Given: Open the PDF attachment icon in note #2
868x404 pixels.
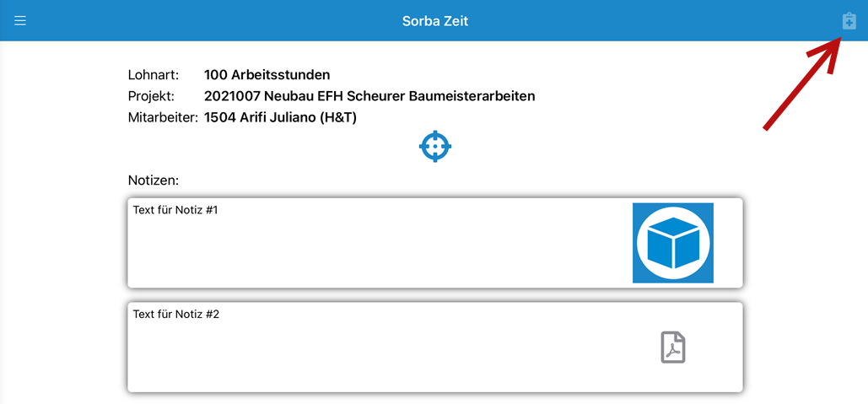Looking at the screenshot, I should coord(673,347).
